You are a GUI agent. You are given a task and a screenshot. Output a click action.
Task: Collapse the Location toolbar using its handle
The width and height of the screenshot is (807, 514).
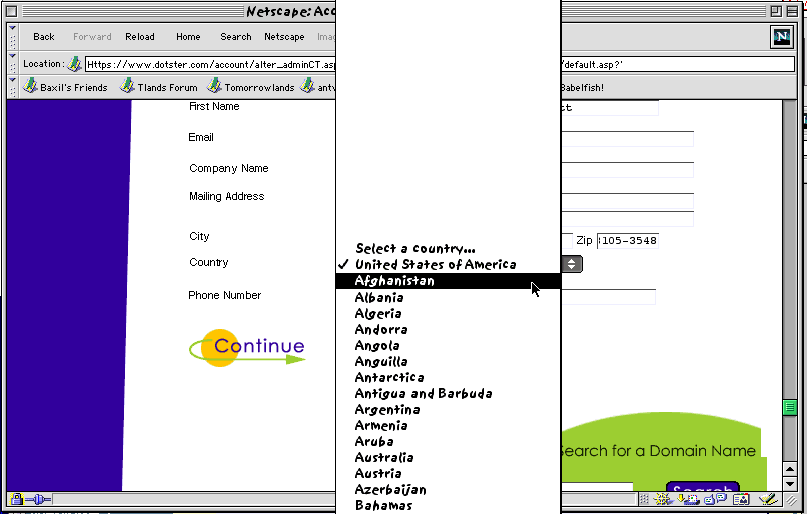(x=12, y=64)
